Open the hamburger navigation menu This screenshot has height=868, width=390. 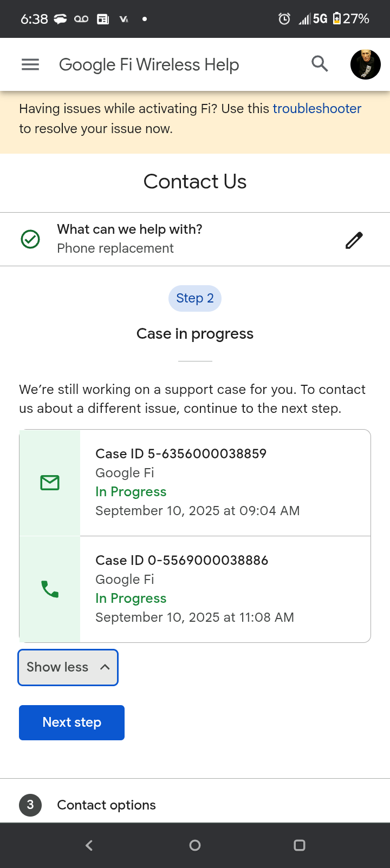30,65
